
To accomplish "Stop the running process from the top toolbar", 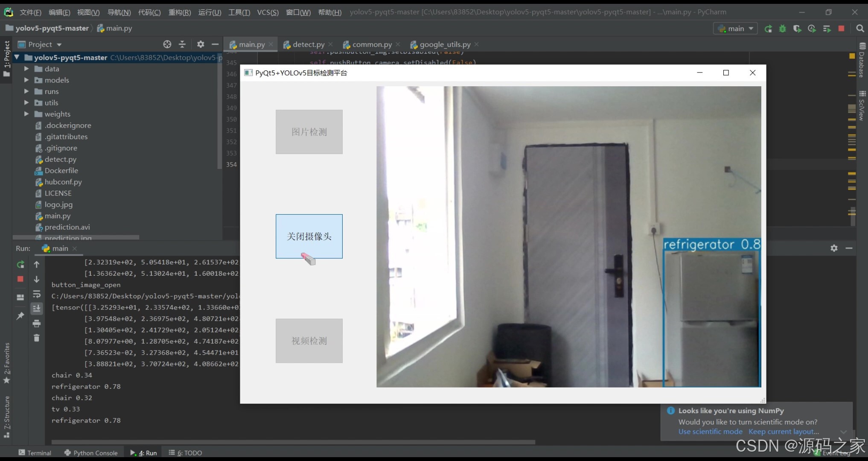I will (x=841, y=29).
